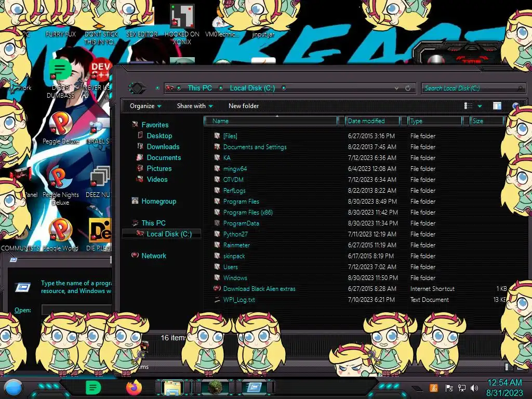
Task: Open Videos in the navigation pane
Action: click(157, 179)
